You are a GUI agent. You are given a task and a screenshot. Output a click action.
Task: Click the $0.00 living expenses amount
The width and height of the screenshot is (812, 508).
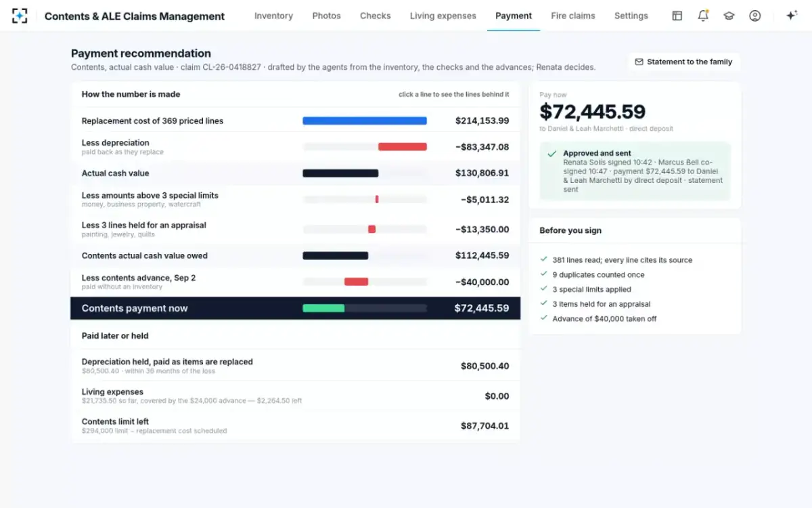[497, 396]
